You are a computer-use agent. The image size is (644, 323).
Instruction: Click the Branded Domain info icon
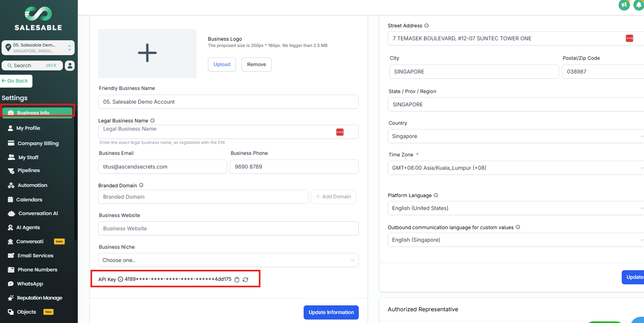(141, 185)
